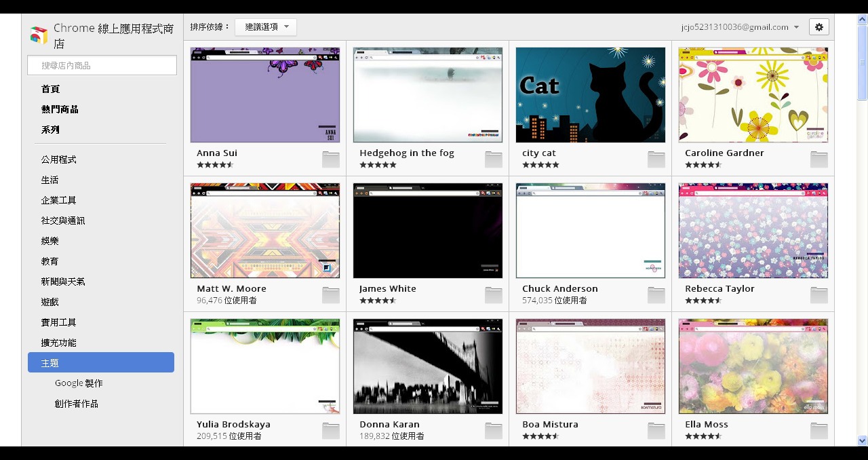Viewport: 868px width, 460px height.
Task: Open the settings gear menu
Action: tap(819, 27)
